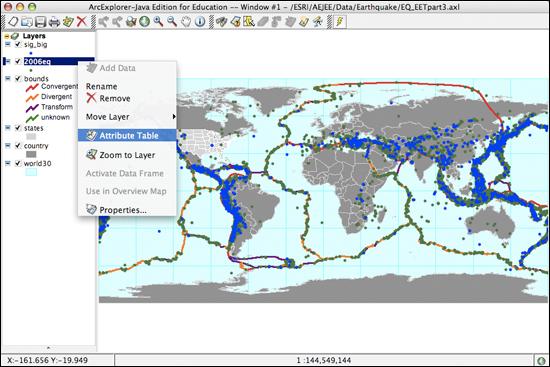The width and height of the screenshot is (550, 367).
Task: Select the sig_big layer name
Action: (x=35, y=45)
